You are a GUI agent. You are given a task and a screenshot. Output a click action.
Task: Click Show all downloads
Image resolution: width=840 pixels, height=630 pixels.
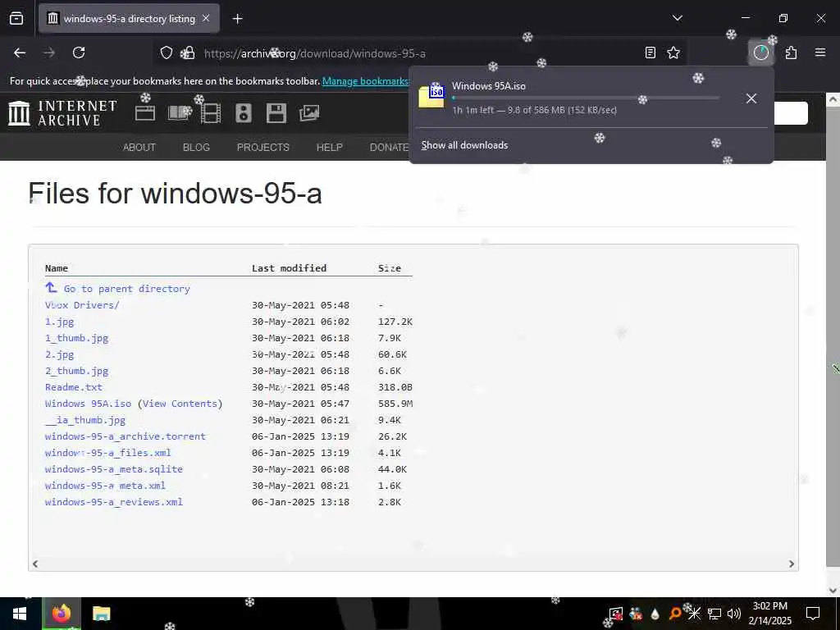pyautogui.click(x=464, y=145)
